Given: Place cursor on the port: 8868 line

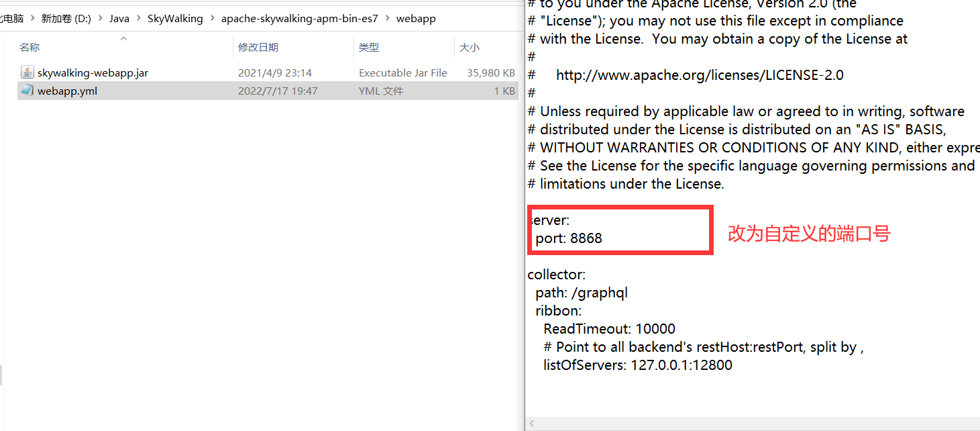Looking at the screenshot, I should (x=569, y=238).
